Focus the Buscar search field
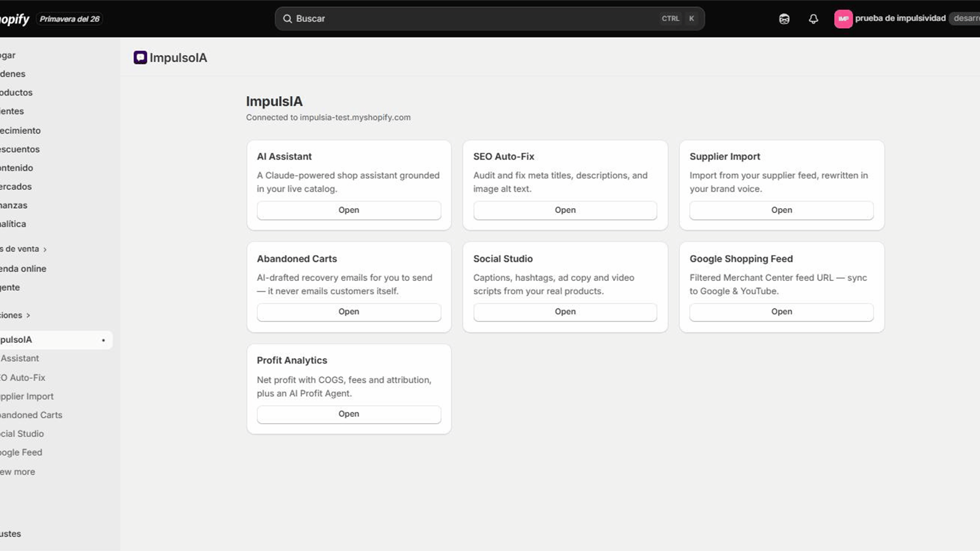 point(489,19)
